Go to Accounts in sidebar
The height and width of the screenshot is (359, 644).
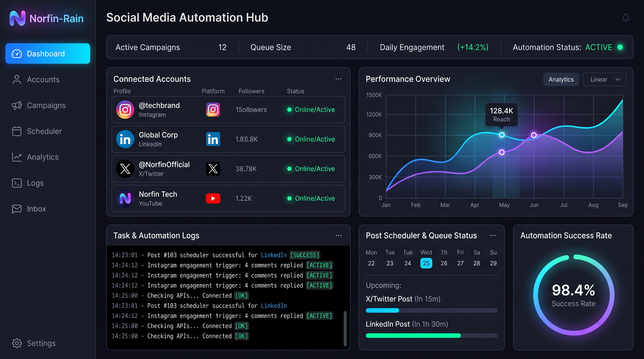[36, 79]
